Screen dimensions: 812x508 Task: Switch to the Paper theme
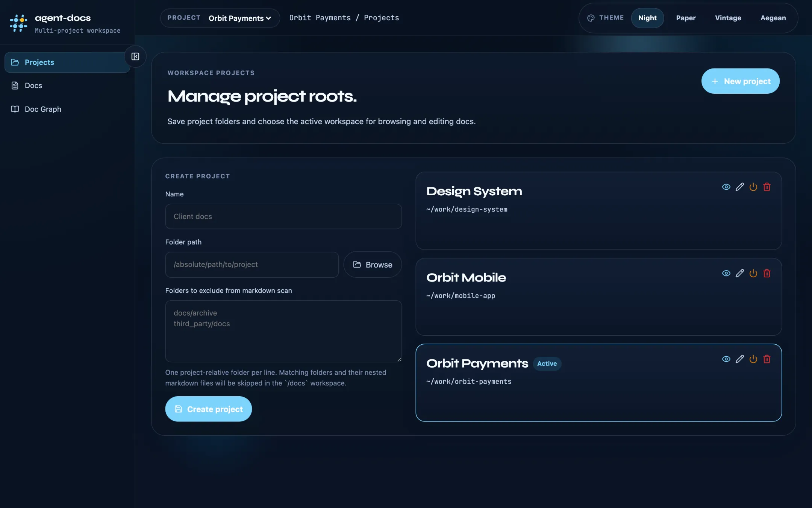tap(686, 18)
